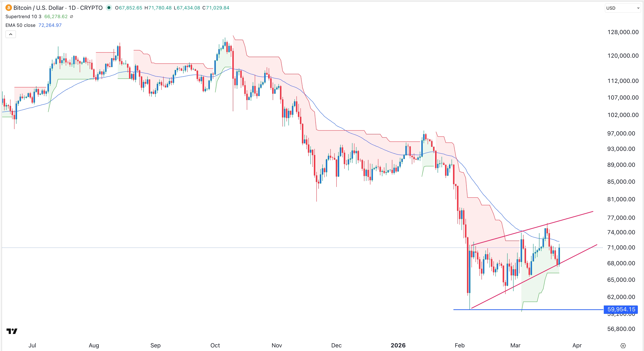Viewport: 644px width, 351px height.
Task: Select the 1D timeframe label in the legend
Action: click(x=73, y=8)
